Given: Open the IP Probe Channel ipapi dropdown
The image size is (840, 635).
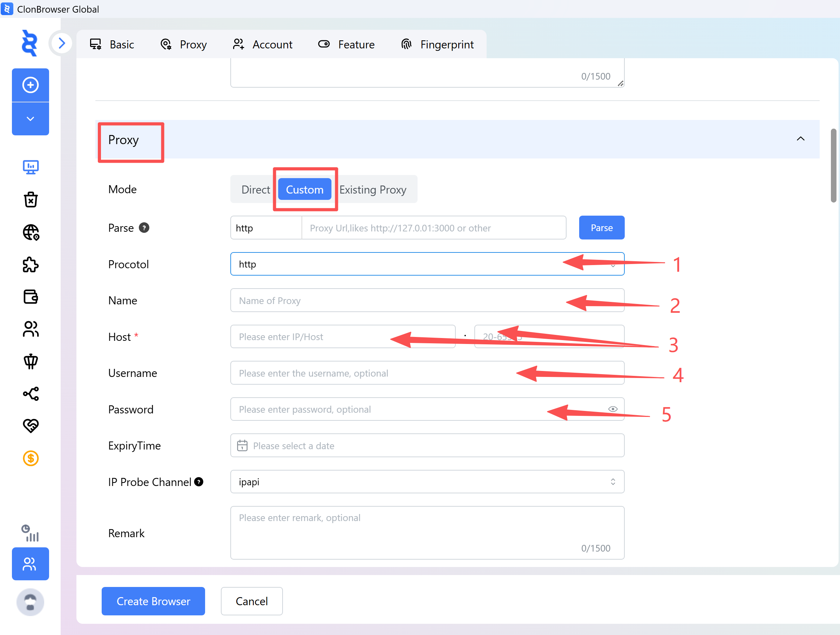Looking at the screenshot, I should [427, 481].
